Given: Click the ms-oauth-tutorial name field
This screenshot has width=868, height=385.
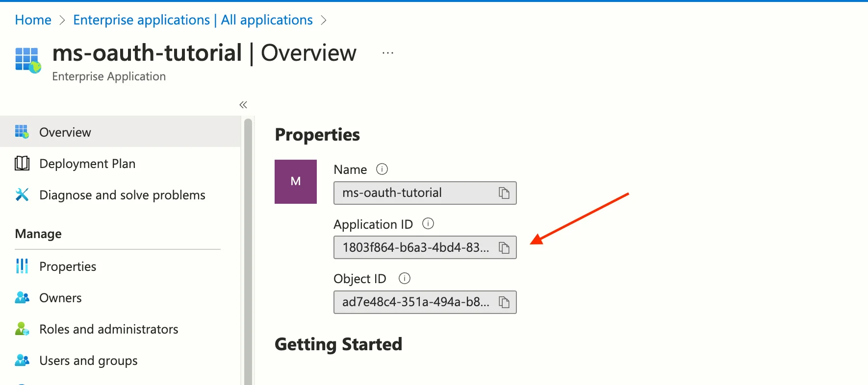Looking at the screenshot, I should [x=425, y=193].
